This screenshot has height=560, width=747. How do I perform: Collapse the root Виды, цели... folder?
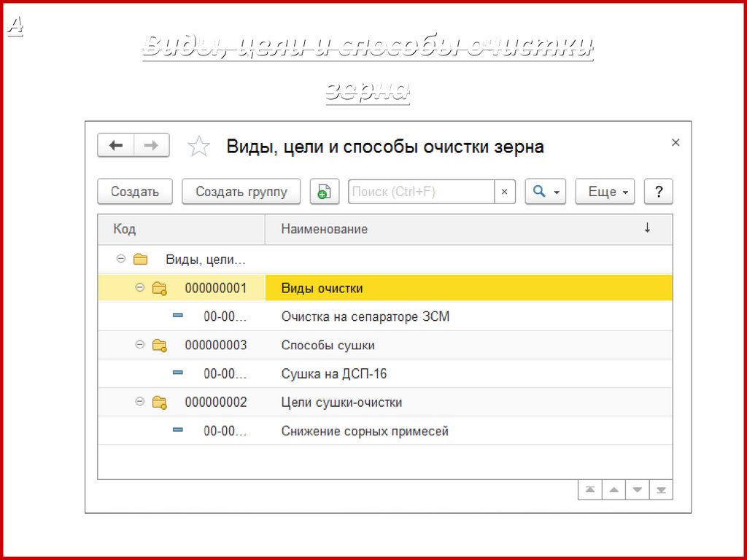[121, 259]
